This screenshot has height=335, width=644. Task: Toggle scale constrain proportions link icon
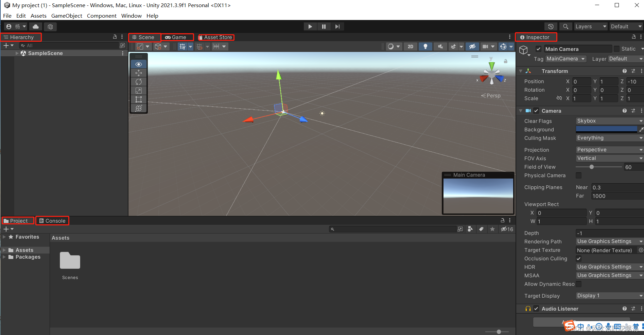[x=559, y=98]
